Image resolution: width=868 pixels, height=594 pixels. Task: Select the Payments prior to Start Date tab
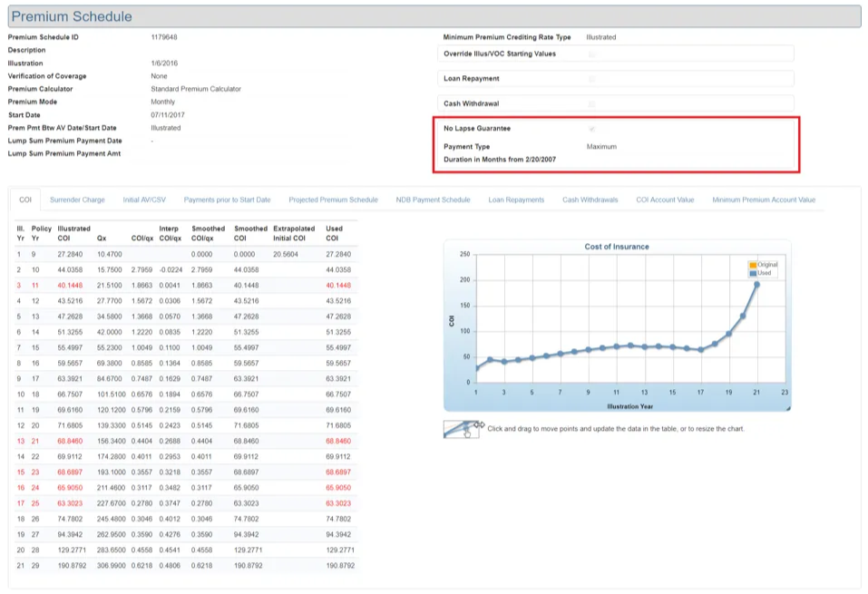(x=227, y=200)
